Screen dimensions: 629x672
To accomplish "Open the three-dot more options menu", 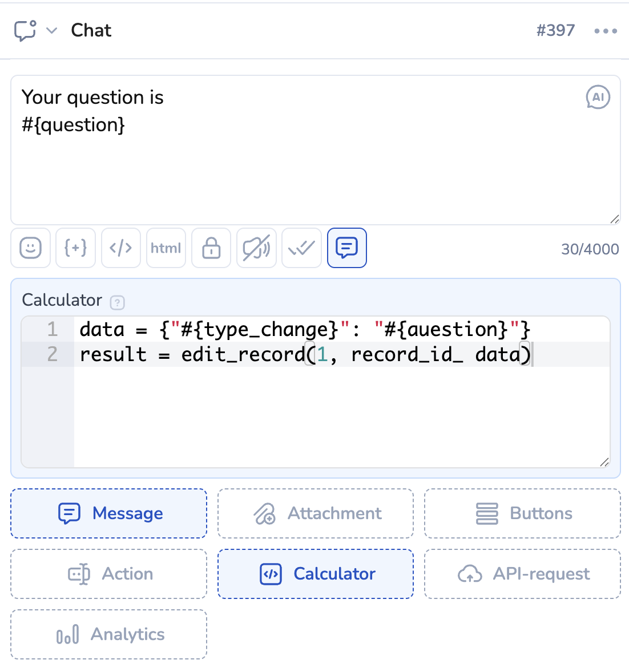I will coord(606,31).
